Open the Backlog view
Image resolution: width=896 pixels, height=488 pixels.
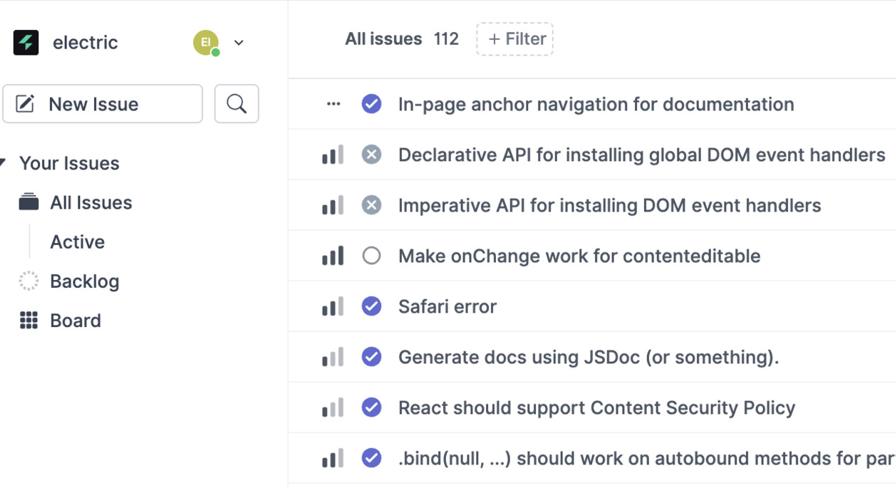(84, 281)
